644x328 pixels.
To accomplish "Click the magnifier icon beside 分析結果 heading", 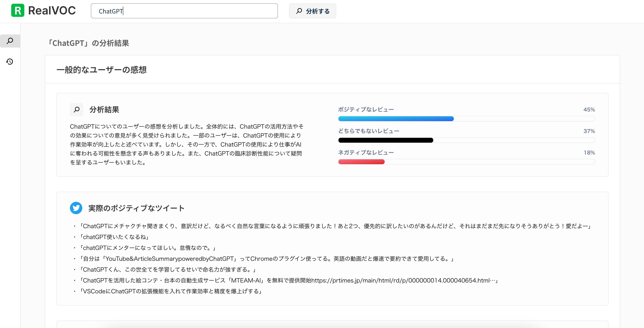I will tap(76, 109).
